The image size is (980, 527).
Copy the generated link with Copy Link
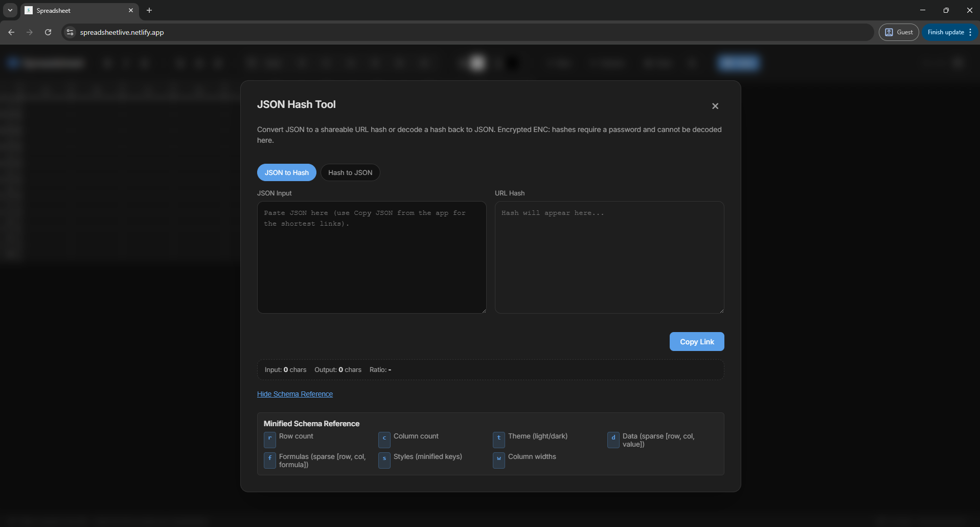(x=697, y=342)
